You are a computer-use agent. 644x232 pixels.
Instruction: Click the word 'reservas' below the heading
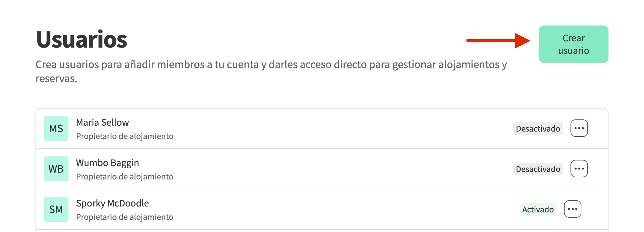pyautogui.click(x=56, y=79)
